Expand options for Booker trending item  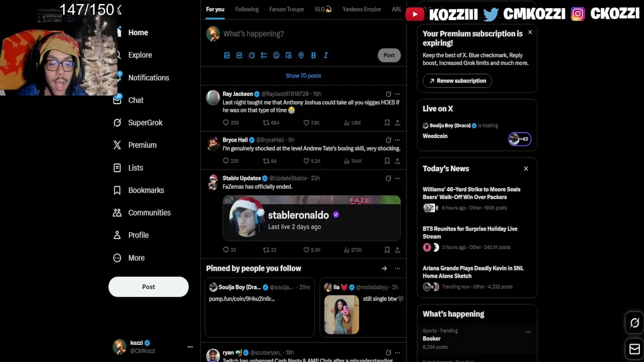528,332
